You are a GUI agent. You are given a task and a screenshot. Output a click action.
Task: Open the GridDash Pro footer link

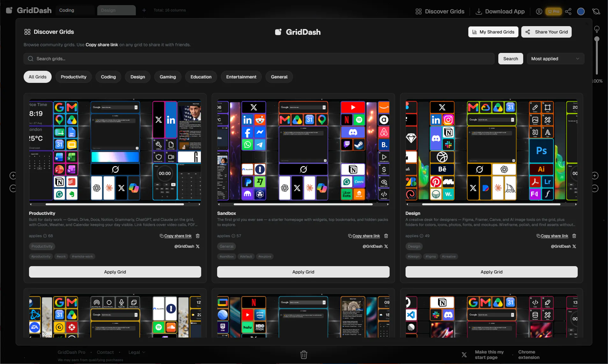71,352
